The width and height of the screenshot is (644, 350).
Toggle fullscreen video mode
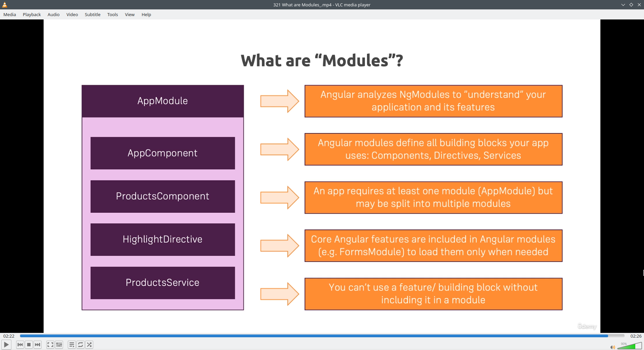50,345
